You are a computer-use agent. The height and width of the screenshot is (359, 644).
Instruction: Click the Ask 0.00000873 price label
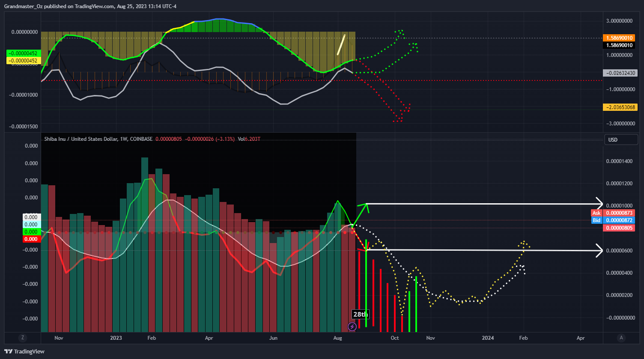click(613, 213)
